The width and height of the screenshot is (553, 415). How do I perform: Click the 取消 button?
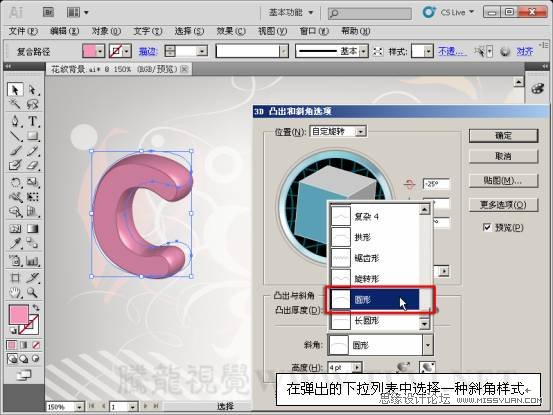(504, 156)
